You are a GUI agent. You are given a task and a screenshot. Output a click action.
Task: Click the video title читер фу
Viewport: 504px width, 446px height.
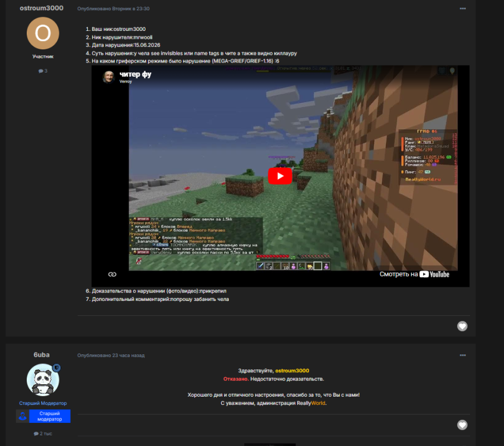136,74
